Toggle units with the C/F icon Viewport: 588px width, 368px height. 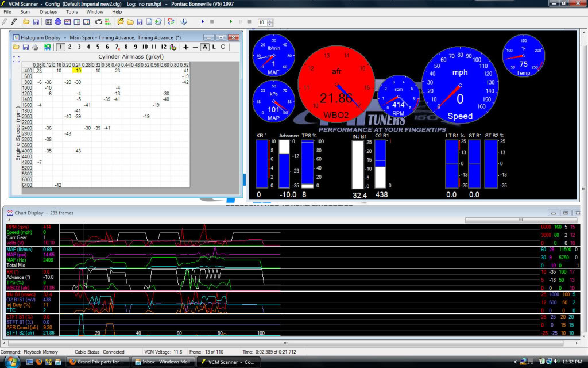pos(171,22)
